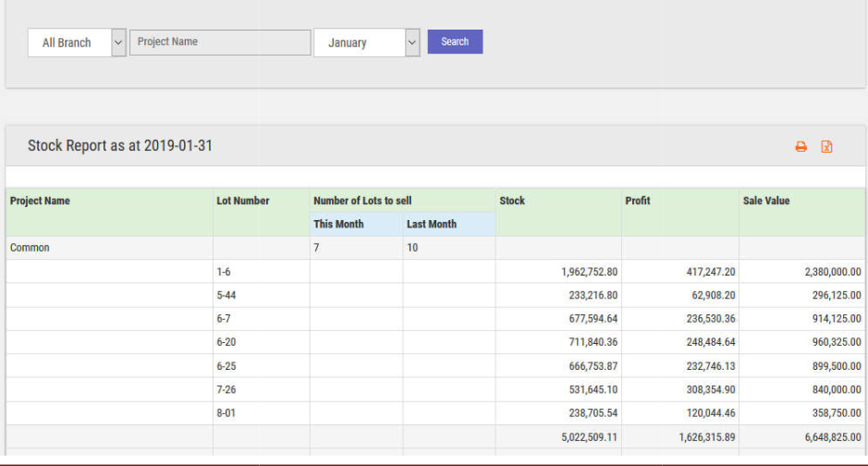This screenshot has height=466, width=868.
Task: Select the Lot Number column header
Action: [x=242, y=201]
